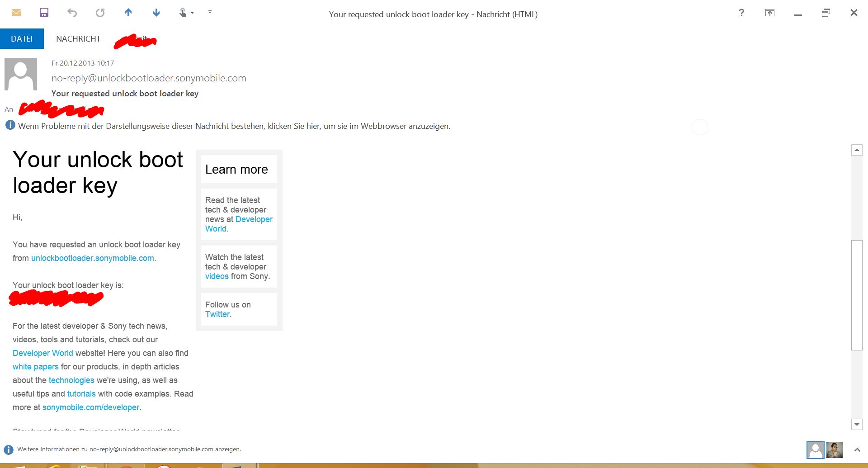Click message scrollbar up arrow

[857, 150]
